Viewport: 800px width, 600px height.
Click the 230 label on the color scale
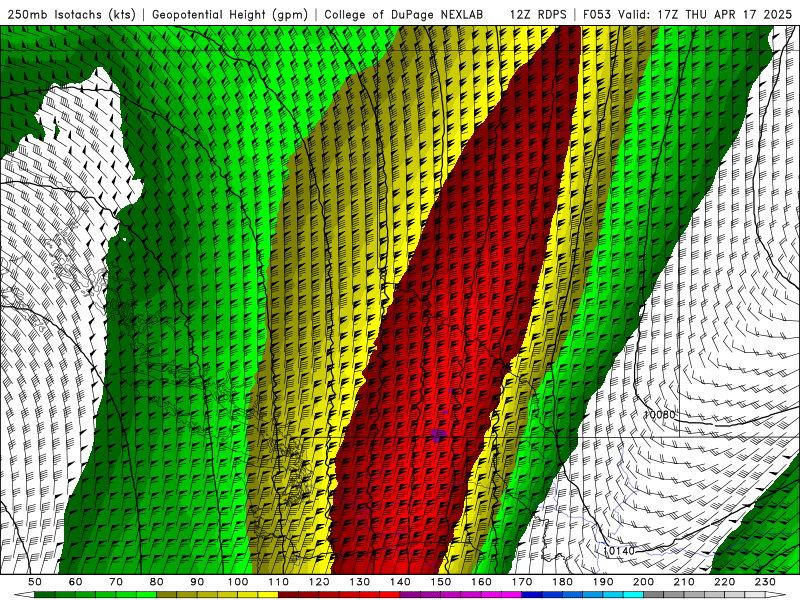coord(766,582)
